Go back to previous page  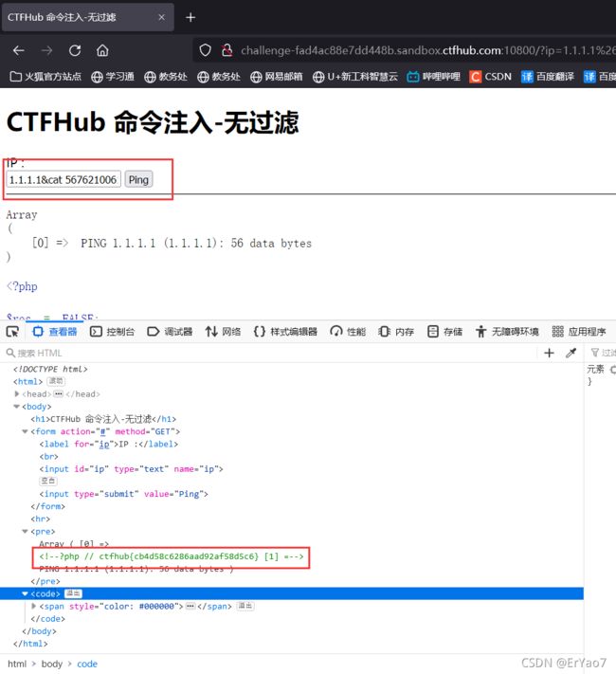[19, 51]
